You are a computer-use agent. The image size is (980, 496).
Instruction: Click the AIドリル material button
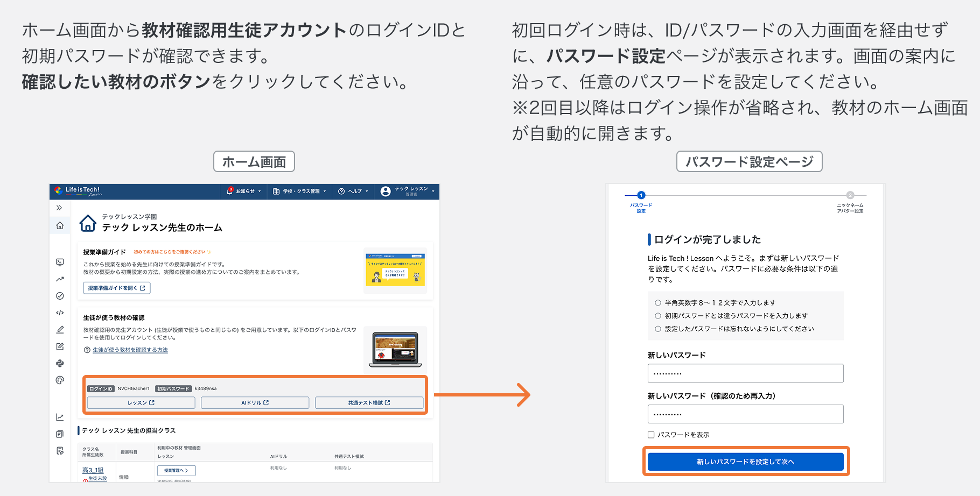point(255,402)
